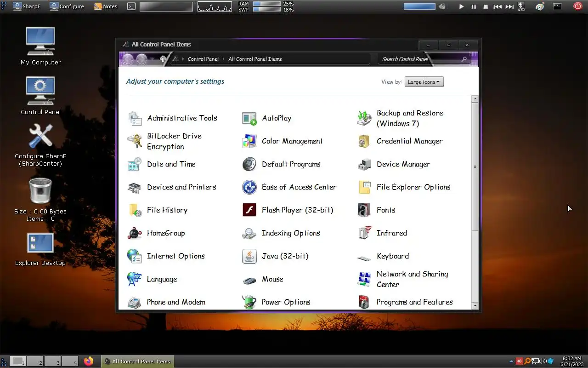This screenshot has width=588, height=368.
Task: Open the HomeGroup icon
Action: (135, 233)
